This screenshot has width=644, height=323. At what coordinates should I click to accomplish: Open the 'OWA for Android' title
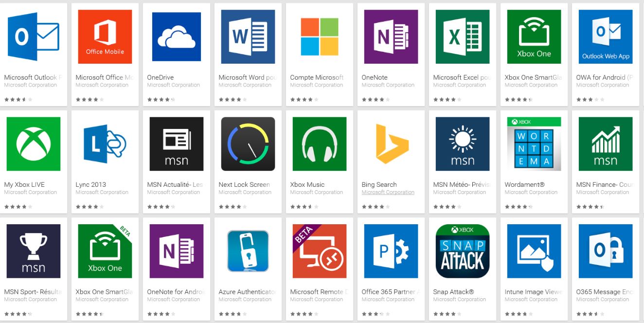[x=605, y=77]
